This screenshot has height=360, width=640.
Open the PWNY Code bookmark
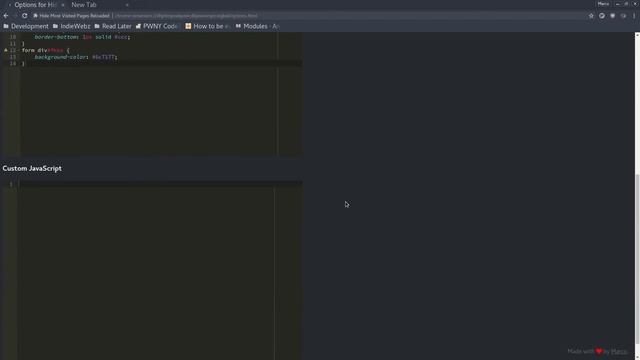tap(156, 26)
